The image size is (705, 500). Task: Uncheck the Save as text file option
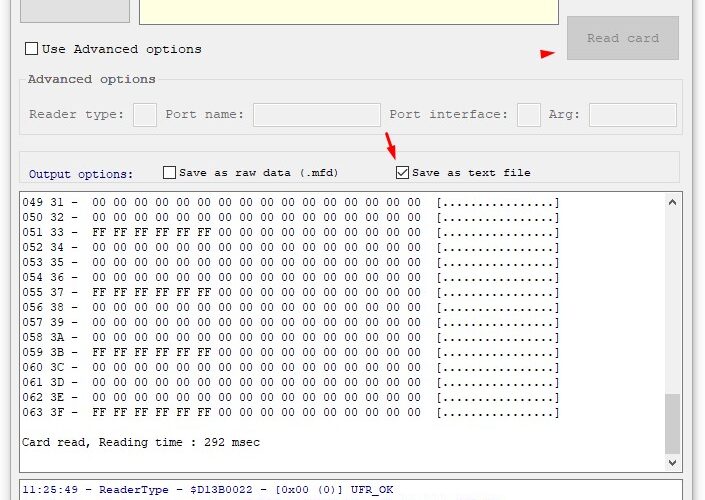point(402,173)
